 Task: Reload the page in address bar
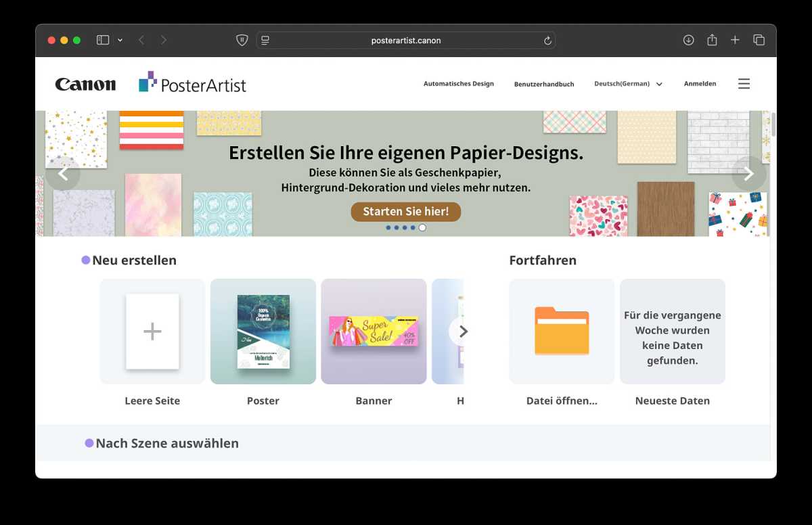547,41
